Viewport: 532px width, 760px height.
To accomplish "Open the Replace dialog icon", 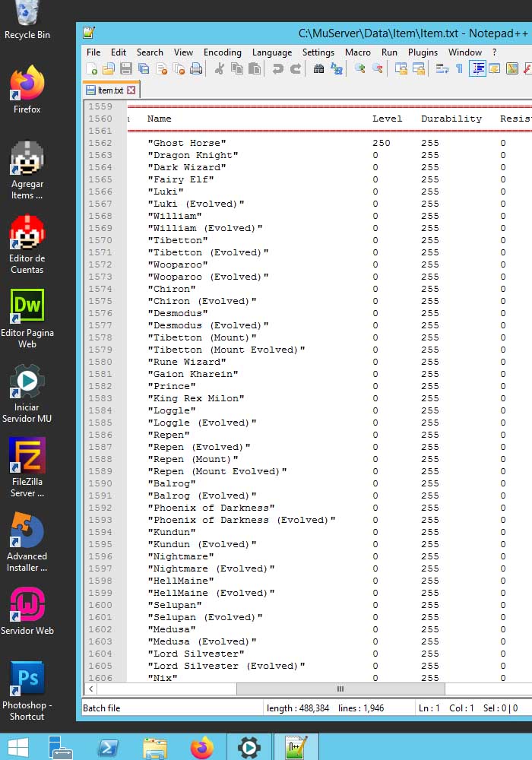I will [x=336, y=69].
